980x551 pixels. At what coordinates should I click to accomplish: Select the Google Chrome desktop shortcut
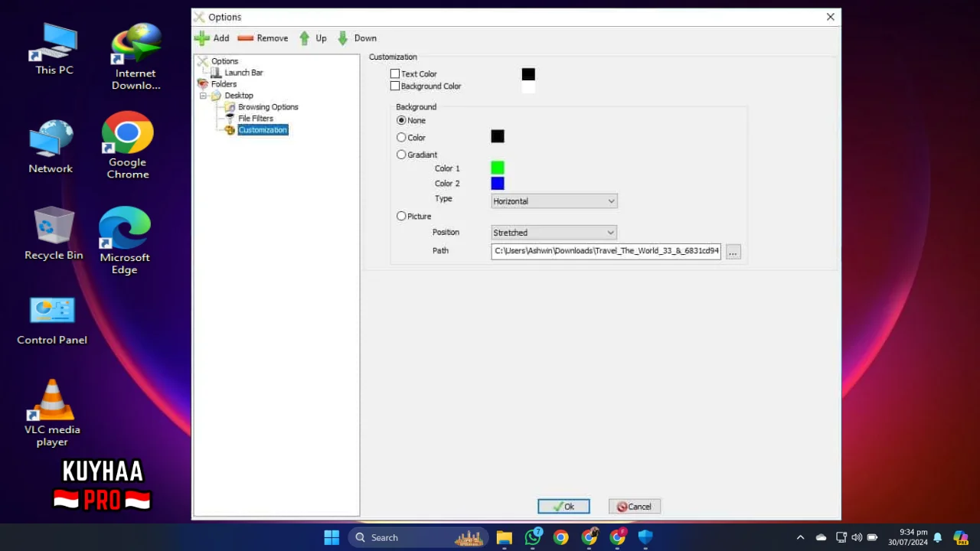click(128, 145)
